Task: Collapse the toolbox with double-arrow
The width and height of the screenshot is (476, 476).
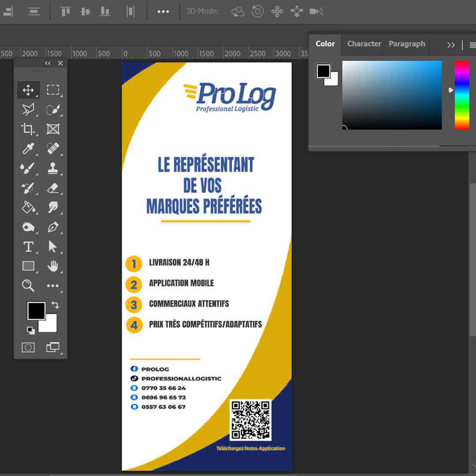Action: click(48, 63)
